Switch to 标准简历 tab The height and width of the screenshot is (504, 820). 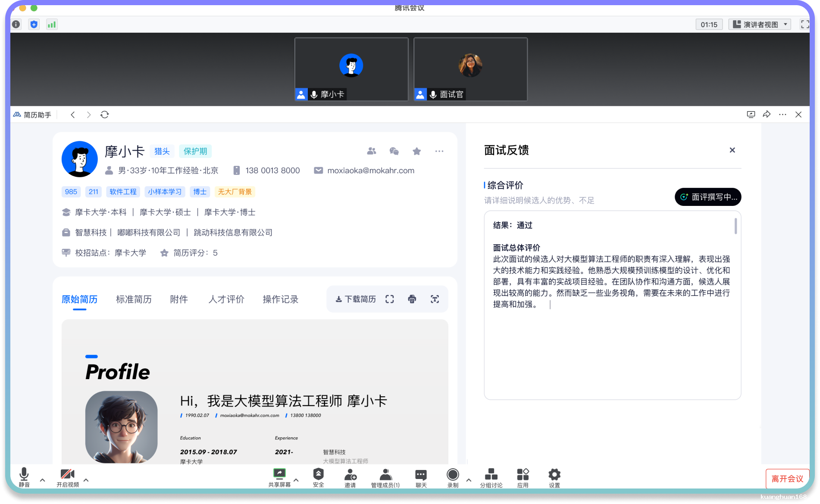134,299
